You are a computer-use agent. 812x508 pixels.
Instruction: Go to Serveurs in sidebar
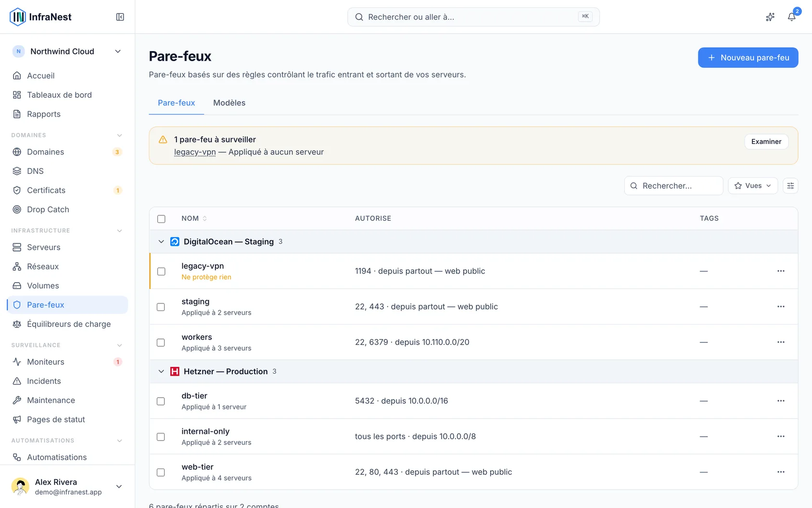pos(67,247)
